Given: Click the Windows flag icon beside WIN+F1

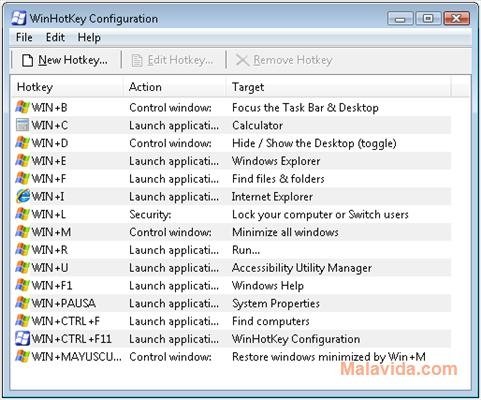Looking at the screenshot, I should [22, 285].
